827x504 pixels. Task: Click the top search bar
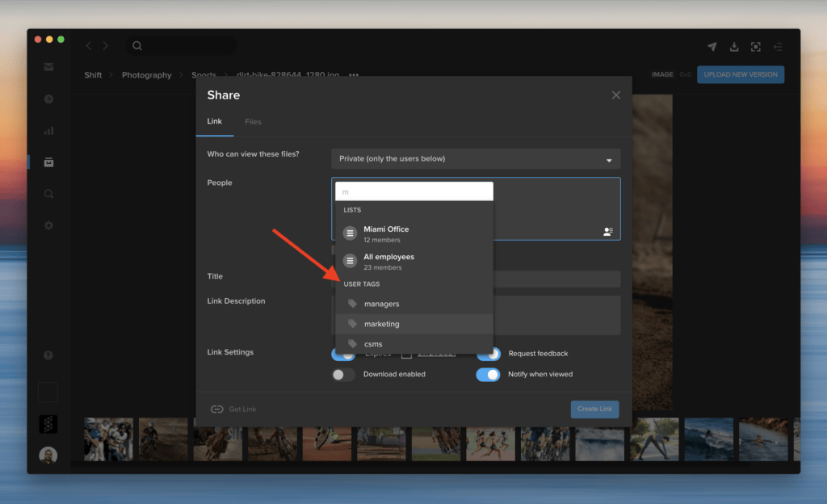tap(181, 46)
